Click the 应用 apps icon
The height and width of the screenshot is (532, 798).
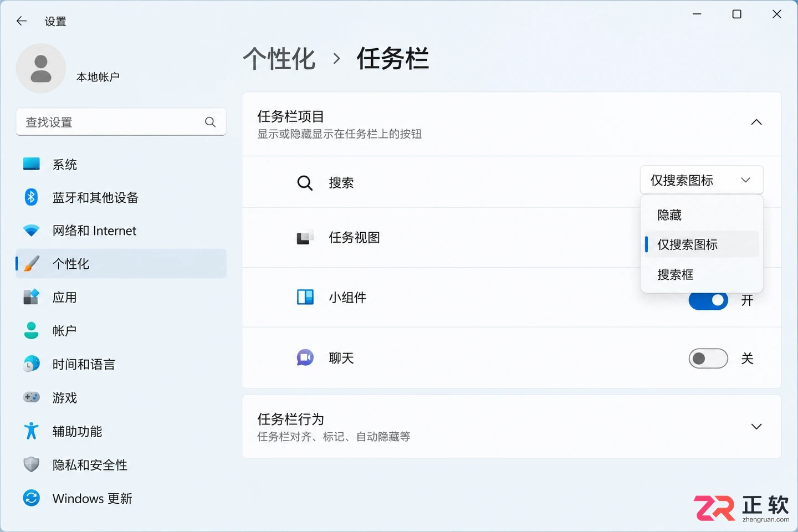point(32,297)
